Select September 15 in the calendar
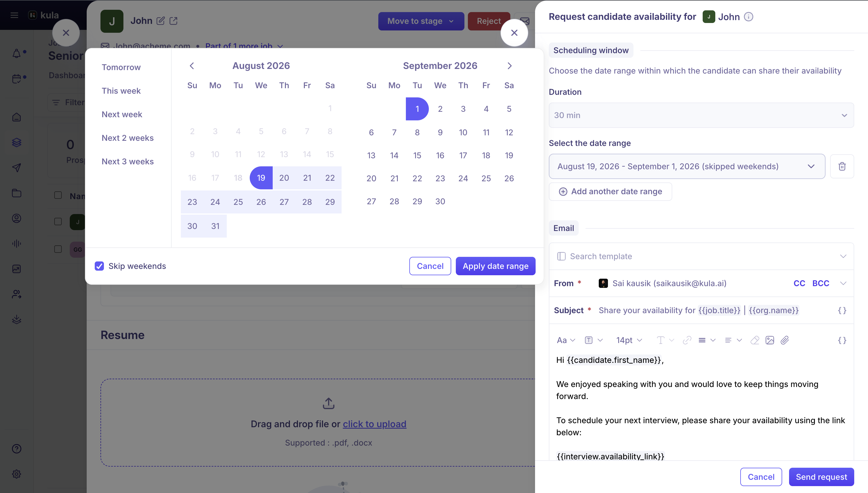 click(x=417, y=155)
